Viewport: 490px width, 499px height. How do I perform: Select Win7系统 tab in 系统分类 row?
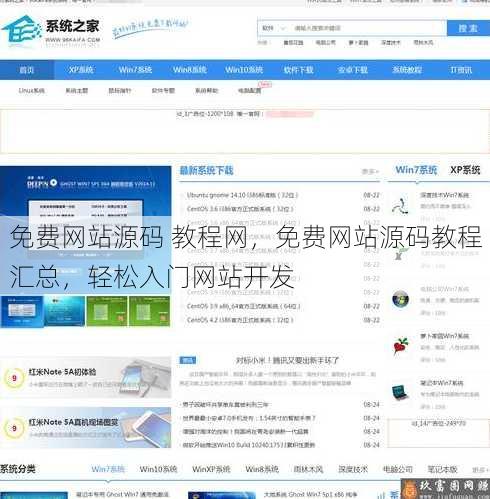108,469
